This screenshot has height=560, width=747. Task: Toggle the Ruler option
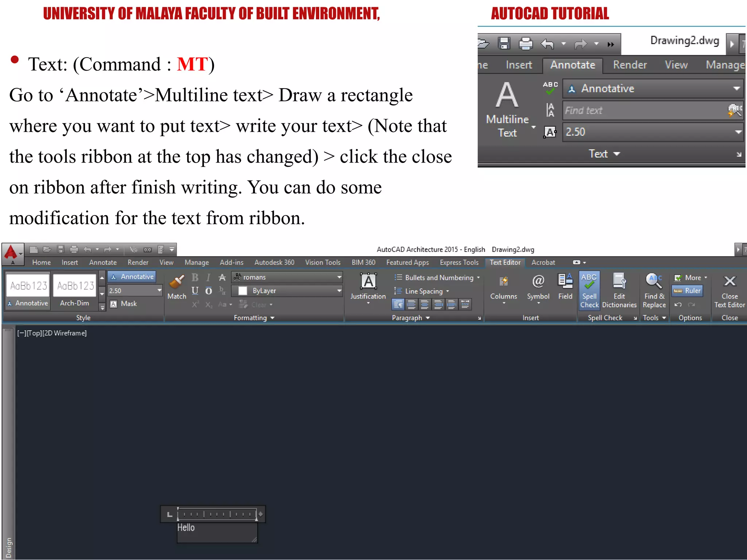click(687, 291)
